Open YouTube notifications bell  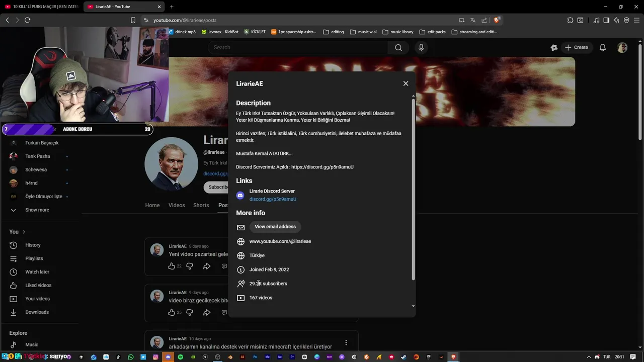(x=602, y=47)
